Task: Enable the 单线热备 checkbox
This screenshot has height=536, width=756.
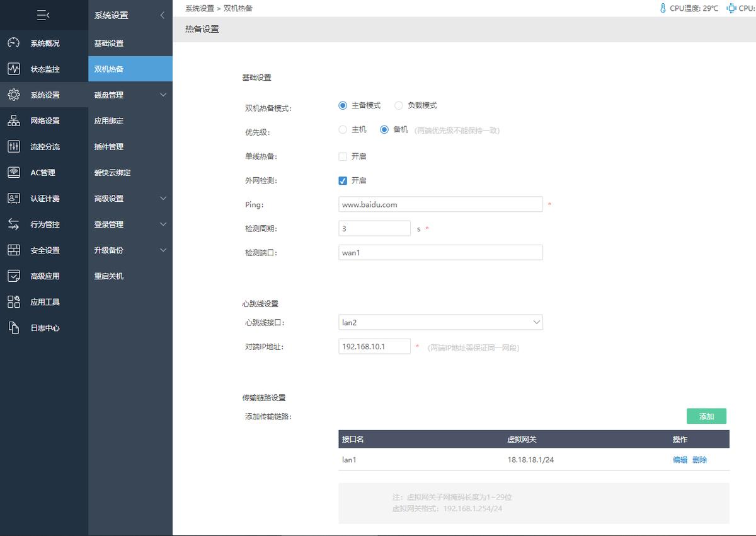Action: 342,156
